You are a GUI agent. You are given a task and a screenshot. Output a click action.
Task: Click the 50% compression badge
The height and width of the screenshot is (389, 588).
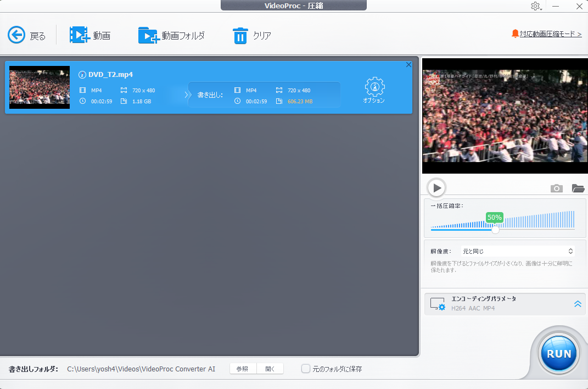click(494, 218)
